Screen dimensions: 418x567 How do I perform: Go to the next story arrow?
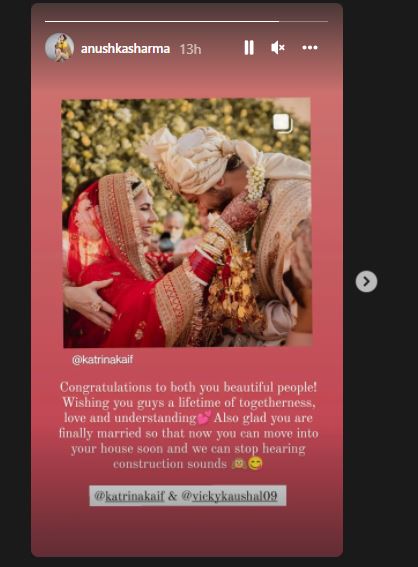(366, 281)
